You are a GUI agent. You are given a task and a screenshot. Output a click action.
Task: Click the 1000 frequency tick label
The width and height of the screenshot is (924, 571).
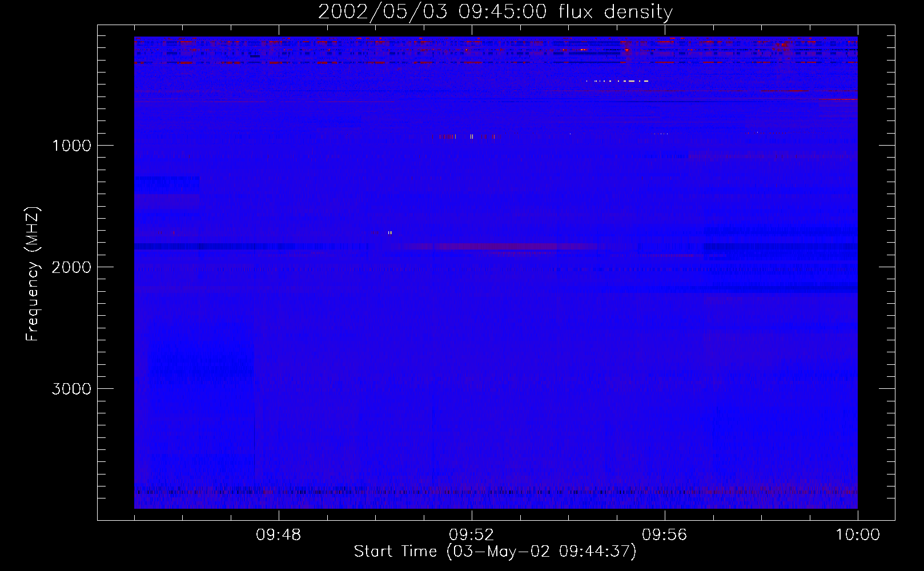click(71, 146)
